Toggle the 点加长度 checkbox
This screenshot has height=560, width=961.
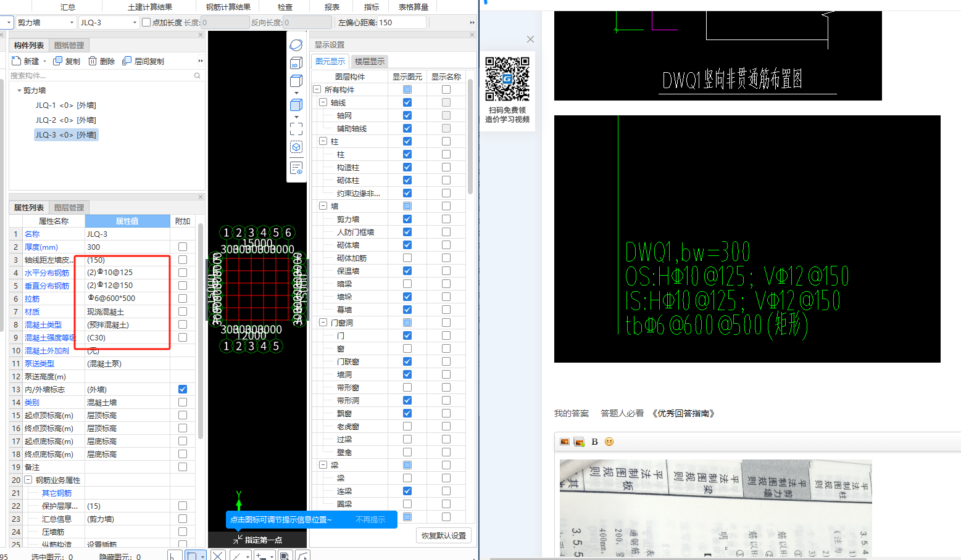point(146,22)
